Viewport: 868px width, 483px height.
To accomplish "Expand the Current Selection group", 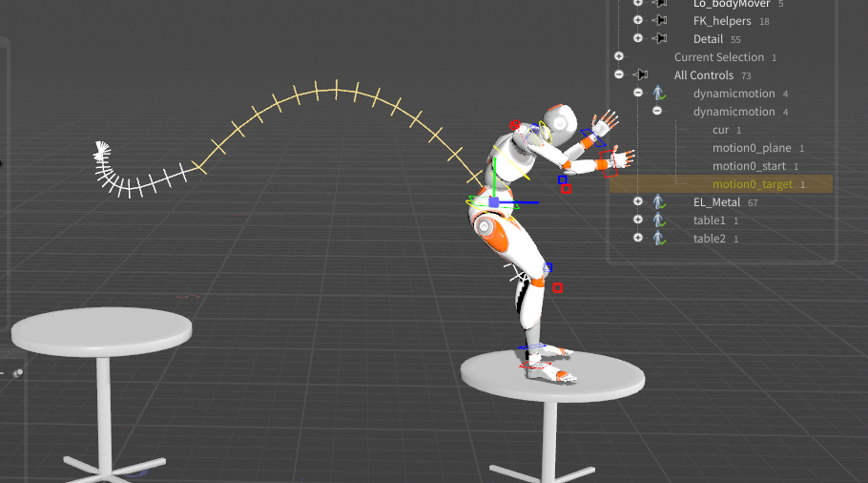I will point(619,56).
